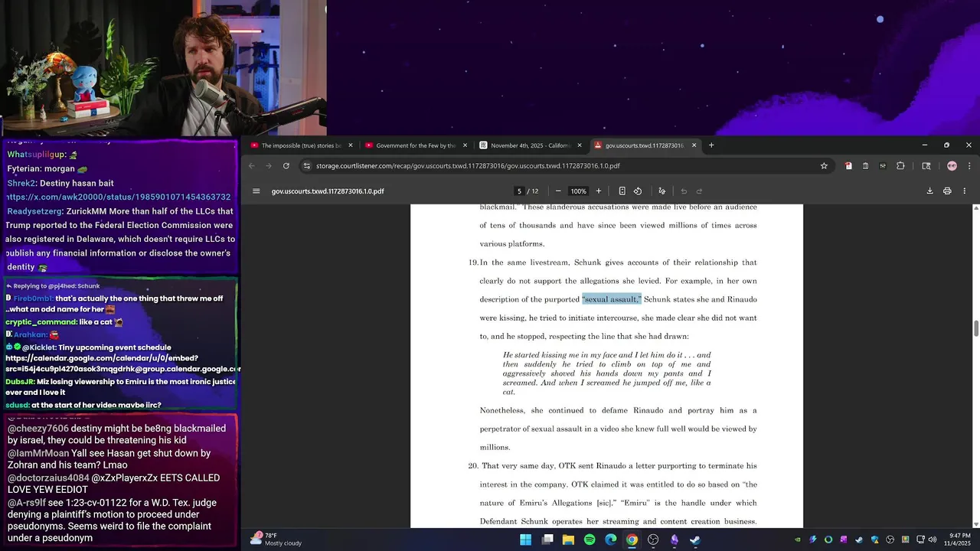Click paragraph number 20 in the PDF
Screen dimensions: 980x551
pyautogui.click(x=473, y=466)
